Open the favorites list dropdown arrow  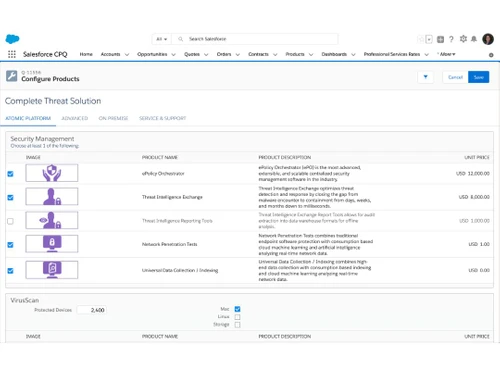[x=429, y=39]
